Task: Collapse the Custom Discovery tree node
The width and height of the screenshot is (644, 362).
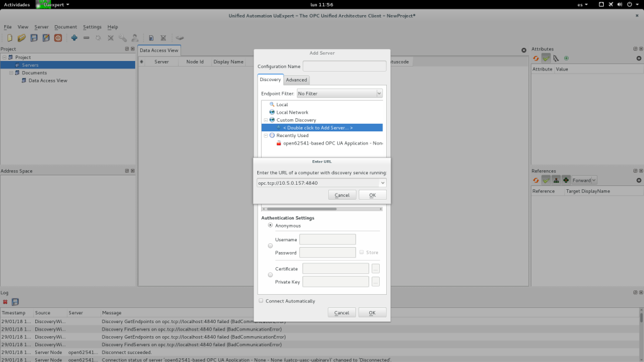Action: [x=266, y=120]
